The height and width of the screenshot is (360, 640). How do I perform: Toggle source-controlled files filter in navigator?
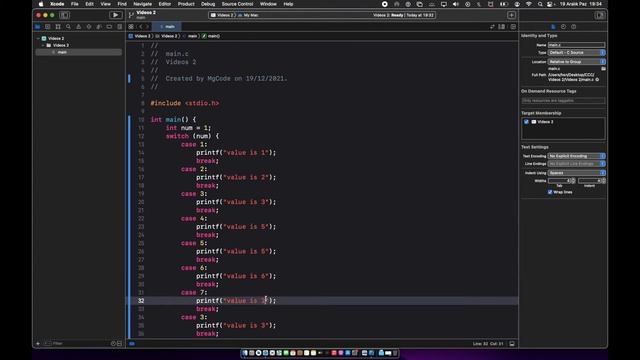[119, 344]
